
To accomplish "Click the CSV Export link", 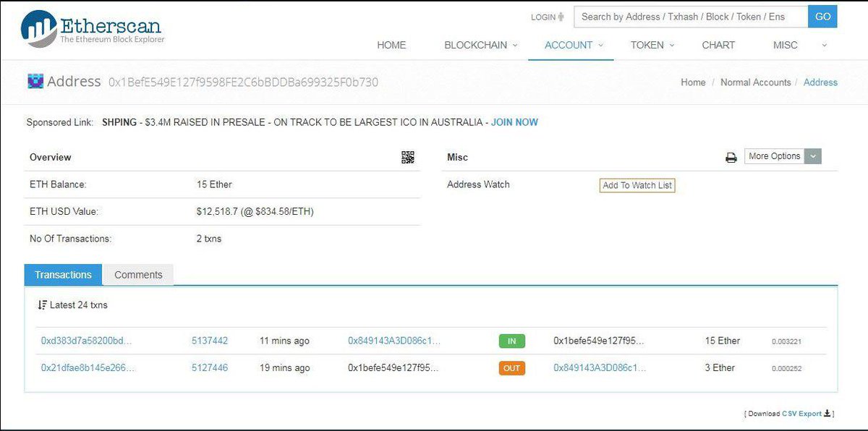I will 801,414.
